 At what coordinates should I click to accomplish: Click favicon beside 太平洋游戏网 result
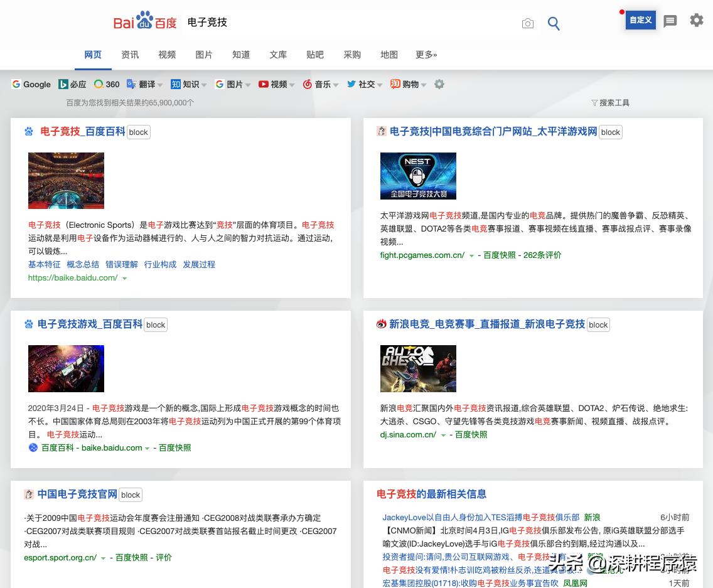(382, 131)
